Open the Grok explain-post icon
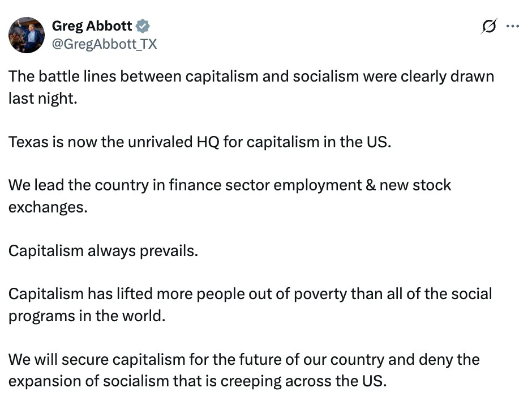Viewport: 532px width, 409px height. 488,27
